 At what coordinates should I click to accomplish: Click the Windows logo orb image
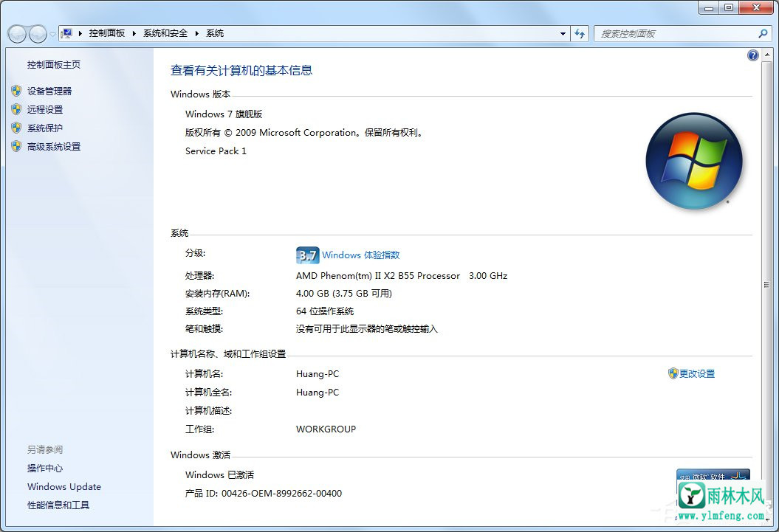(x=693, y=161)
